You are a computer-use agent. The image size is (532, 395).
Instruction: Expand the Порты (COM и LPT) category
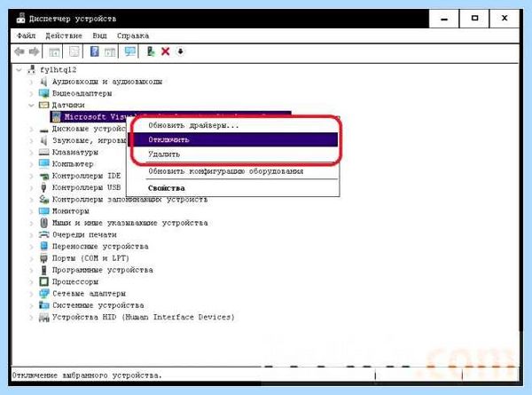coord(31,258)
